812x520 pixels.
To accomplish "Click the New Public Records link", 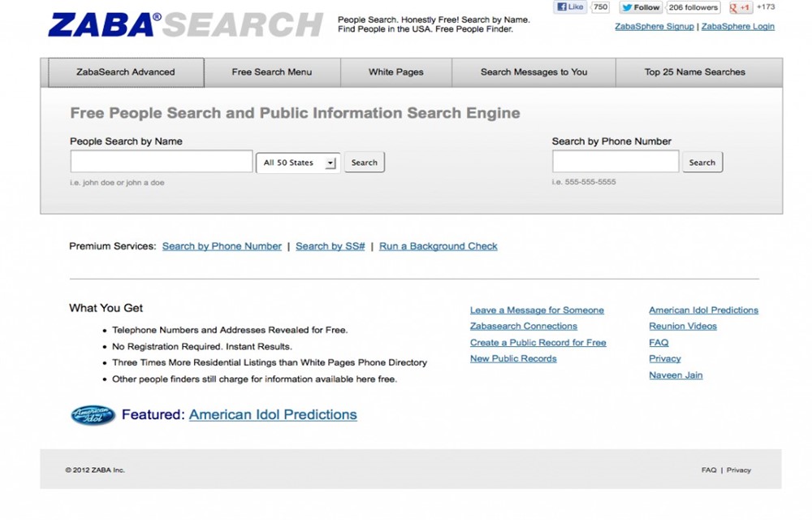I will point(513,359).
